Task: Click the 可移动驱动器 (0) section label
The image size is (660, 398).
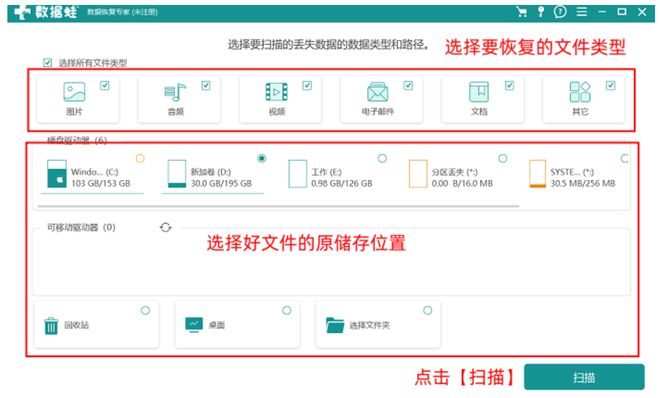Action: coord(81,227)
